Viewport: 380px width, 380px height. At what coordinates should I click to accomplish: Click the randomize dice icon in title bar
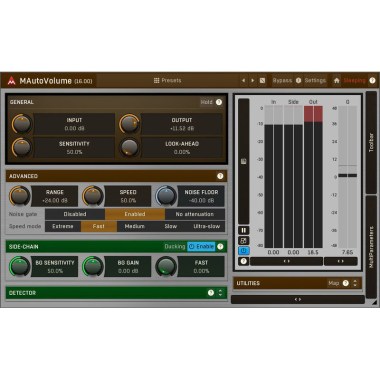coord(262,80)
